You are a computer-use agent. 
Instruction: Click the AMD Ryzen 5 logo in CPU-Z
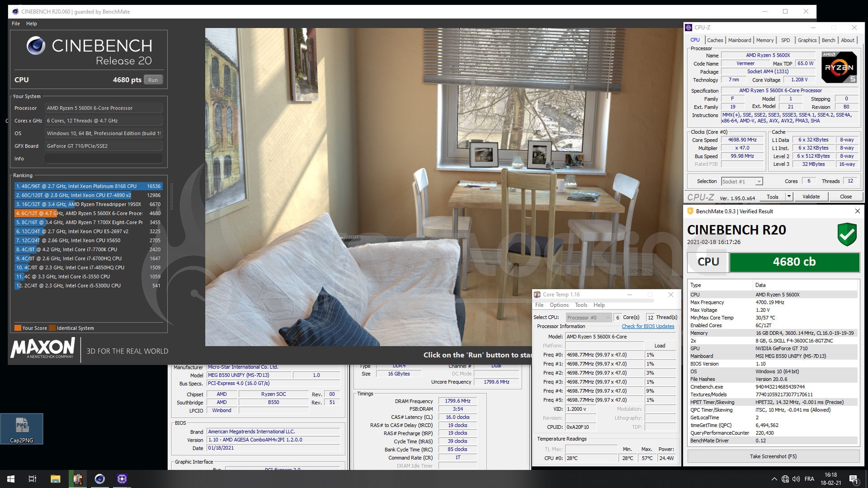[x=839, y=67]
